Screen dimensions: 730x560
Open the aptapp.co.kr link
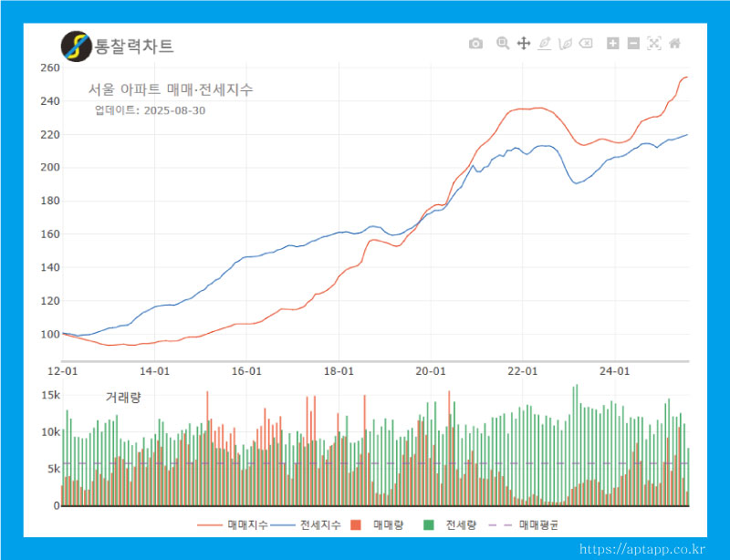tap(641, 549)
